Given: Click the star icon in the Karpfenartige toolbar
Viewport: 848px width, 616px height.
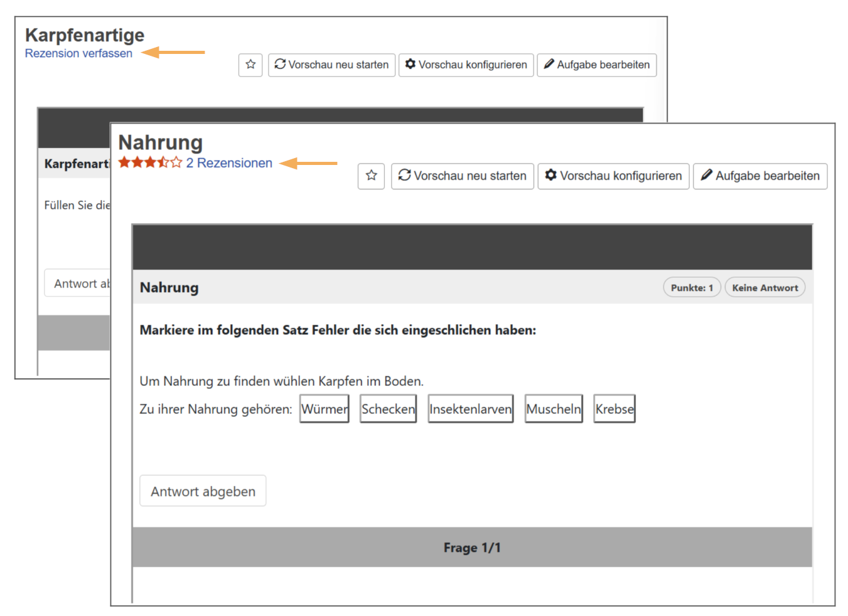Looking at the screenshot, I should click(250, 65).
